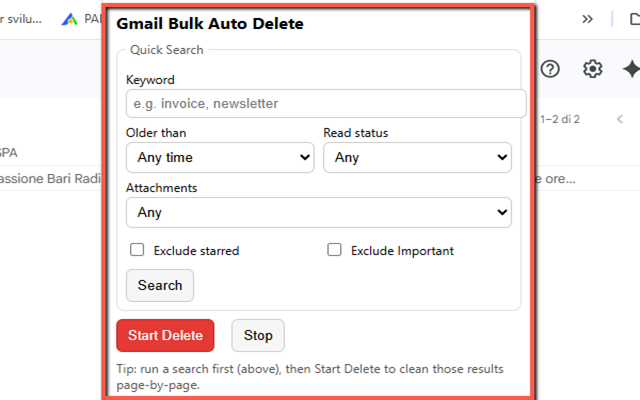Open Gmail Help question mark icon
The image size is (640, 400).
550,69
